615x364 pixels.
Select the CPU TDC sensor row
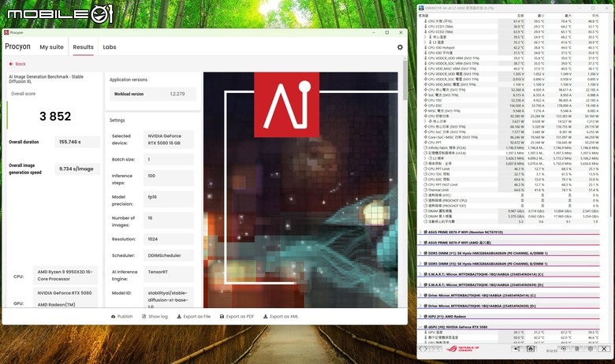[x=509, y=100]
